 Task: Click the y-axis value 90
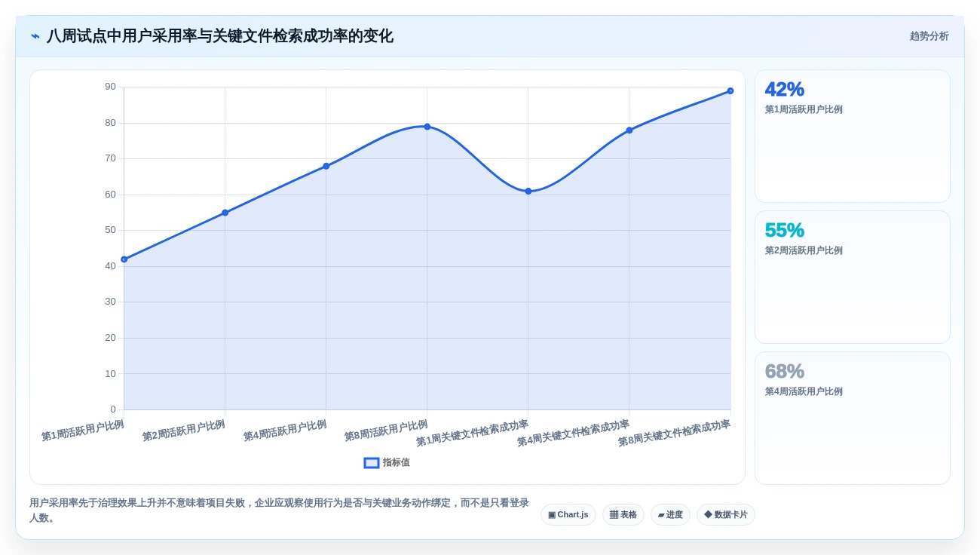(110, 87)
